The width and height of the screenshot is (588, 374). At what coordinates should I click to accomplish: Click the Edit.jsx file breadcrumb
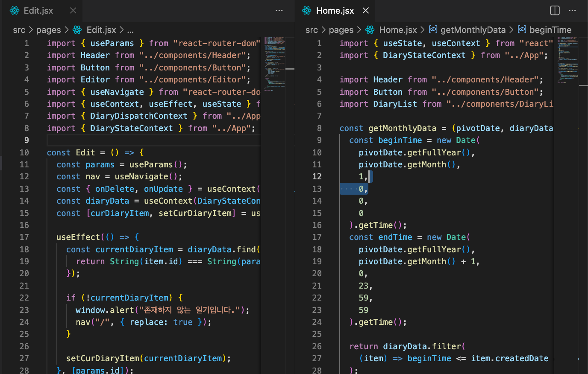click(x=101, y=30)
